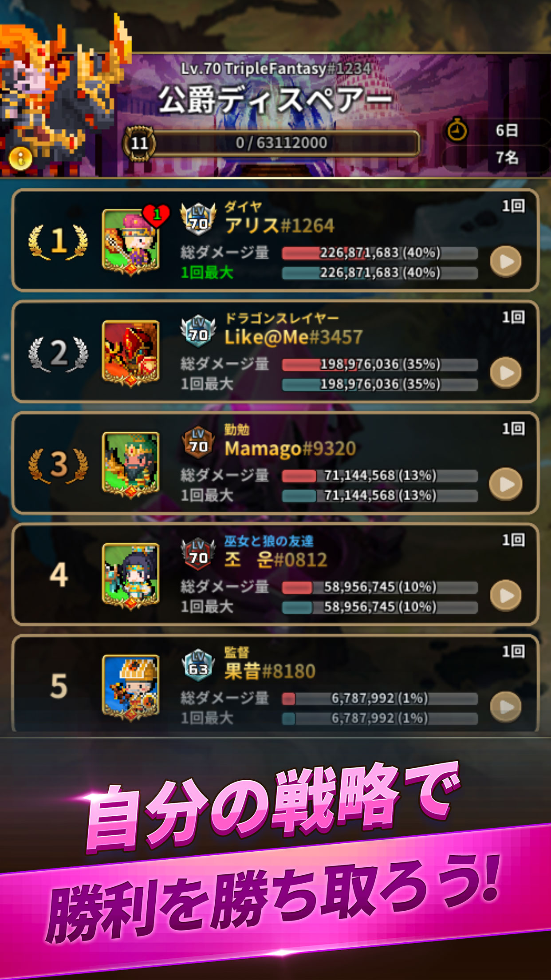
Task: Tap the boss stage number 11 badge
Action: (x=139, y=143)
